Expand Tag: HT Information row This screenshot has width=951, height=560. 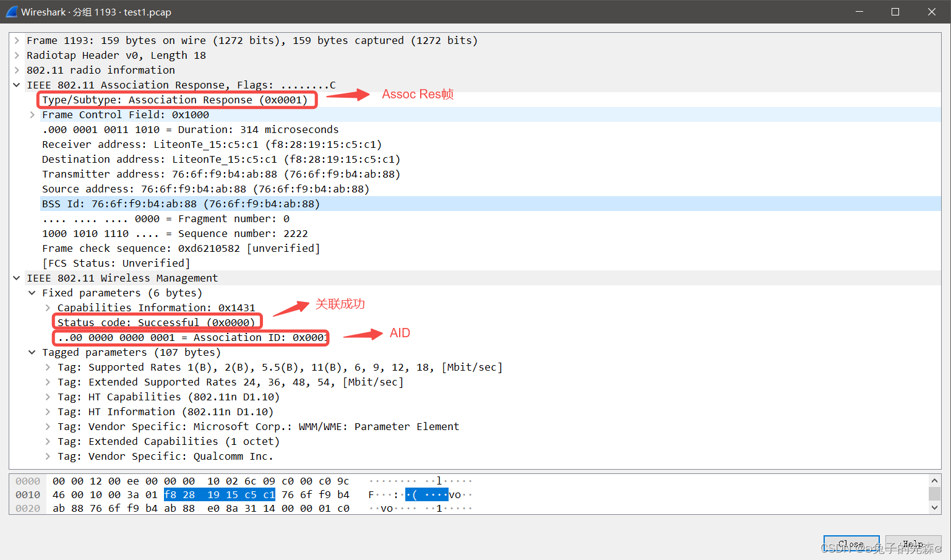[x=48, y=411]
